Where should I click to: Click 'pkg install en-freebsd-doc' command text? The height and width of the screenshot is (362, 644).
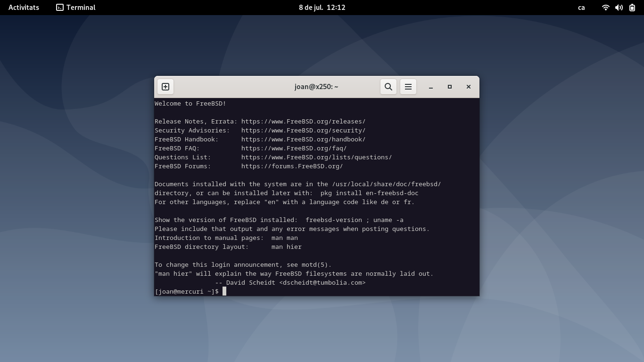(369, 193)
